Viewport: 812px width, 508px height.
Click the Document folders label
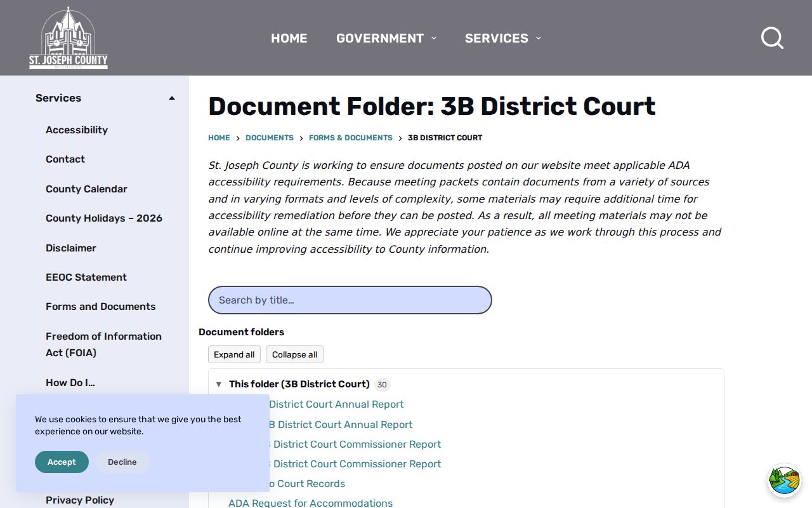241,332
